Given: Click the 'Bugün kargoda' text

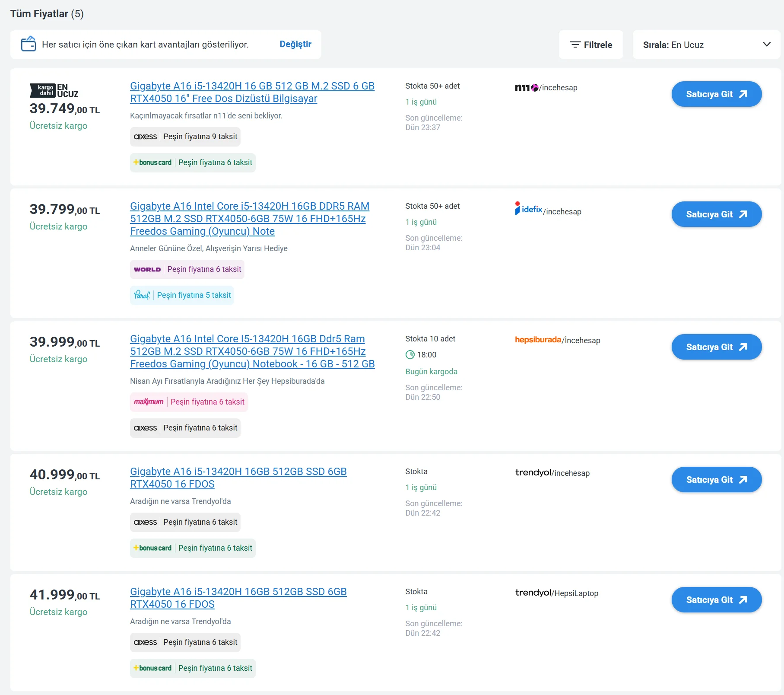Looking at the screenshot, I should (x=431, y=372).
